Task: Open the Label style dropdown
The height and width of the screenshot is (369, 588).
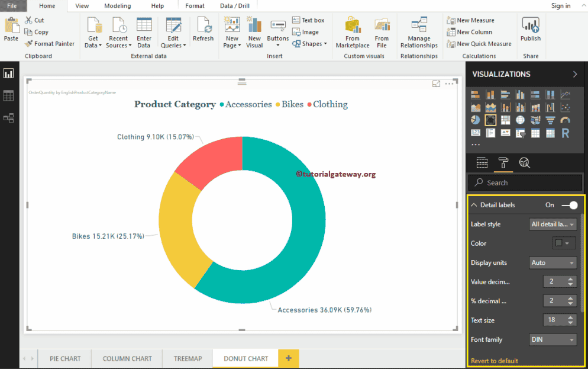Action: (x=553, y=224)
